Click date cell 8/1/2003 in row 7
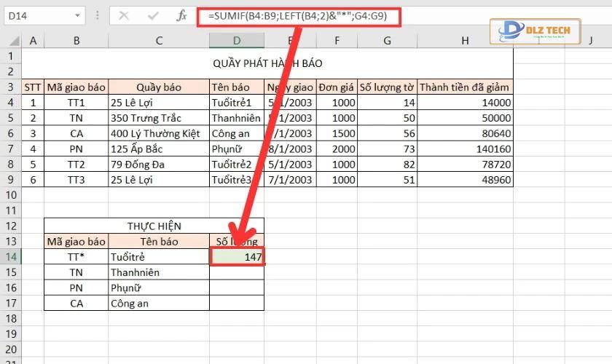The width and height of the screenshot is (612, 364). [290, 149]
